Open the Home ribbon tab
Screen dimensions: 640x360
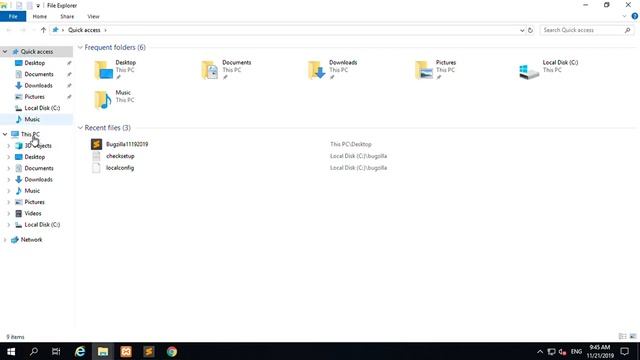pyautogui.click(x=40, y=16)
